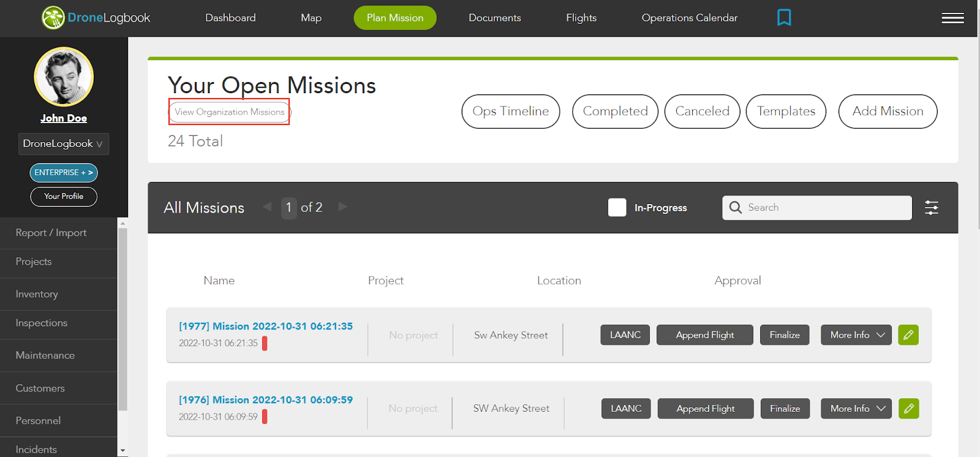980x457 pixels.
Task: Click the DroneLogbook logo
Action: (x=96, y=18)
